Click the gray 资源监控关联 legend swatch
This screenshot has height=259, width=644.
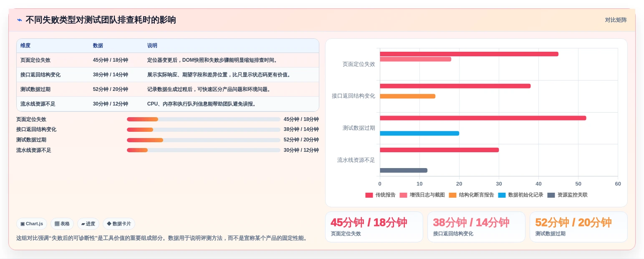pos(551,195)
